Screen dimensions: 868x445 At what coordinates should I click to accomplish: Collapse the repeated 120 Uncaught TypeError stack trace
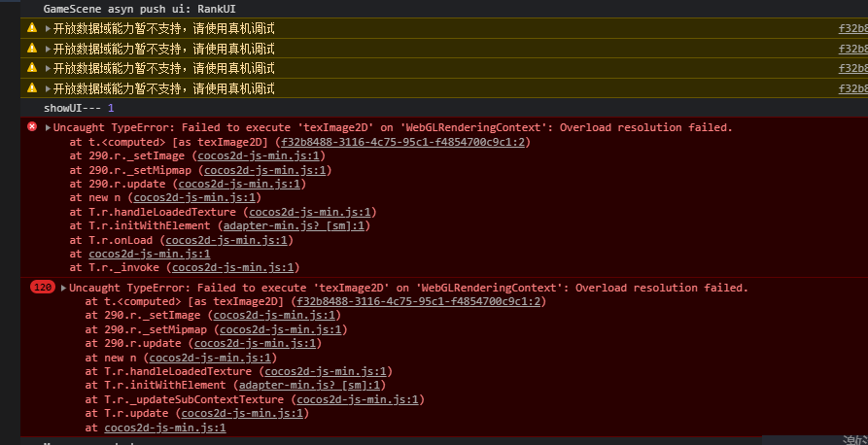point(64,288)
